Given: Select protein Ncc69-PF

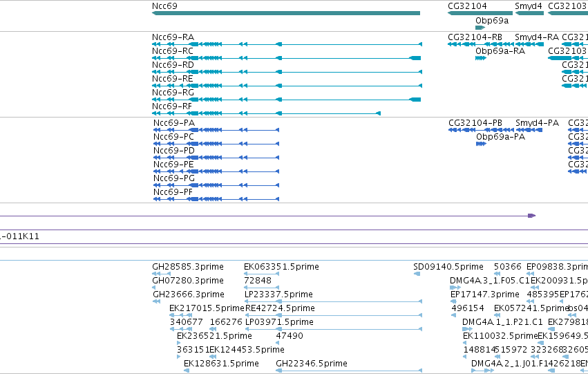Looking at the screenshot, I should coord(216,199).
